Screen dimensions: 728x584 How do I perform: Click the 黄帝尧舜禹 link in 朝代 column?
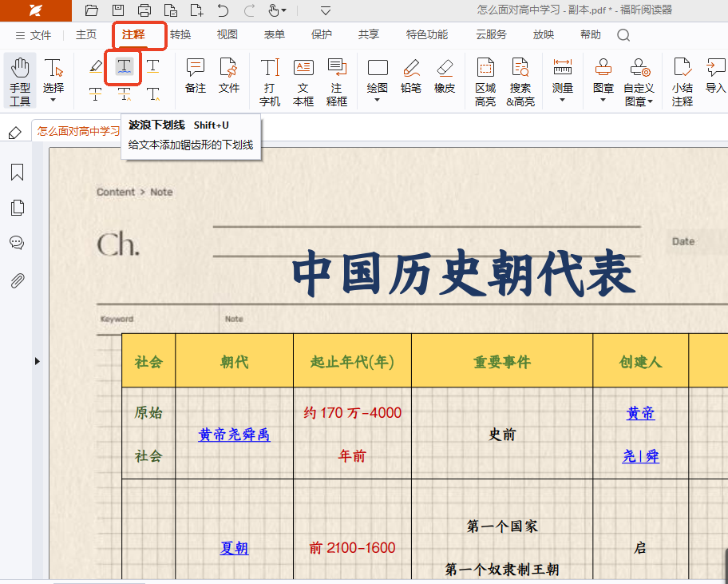point(234,435)
